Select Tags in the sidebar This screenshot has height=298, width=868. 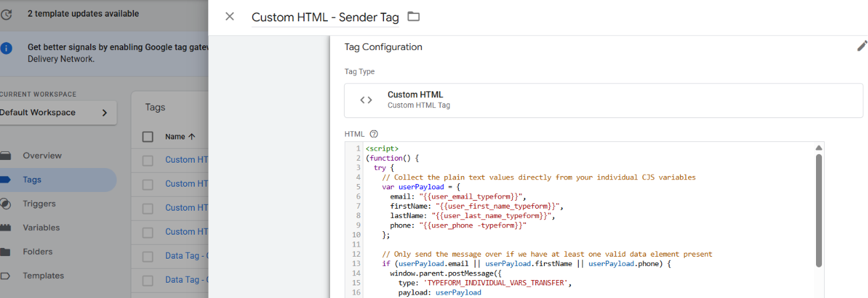click(x=32, y=179)
